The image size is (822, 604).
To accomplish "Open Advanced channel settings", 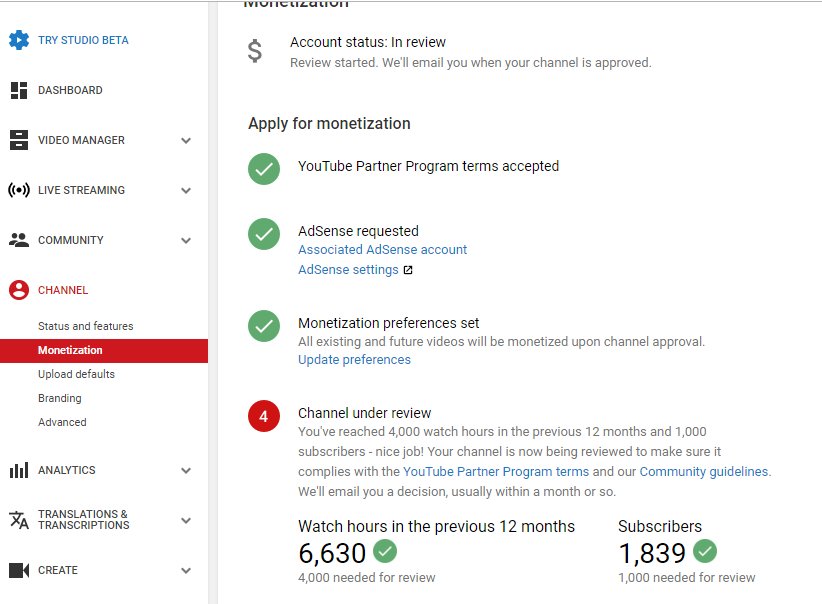I will pyautogui.click(x=62, y=422).
